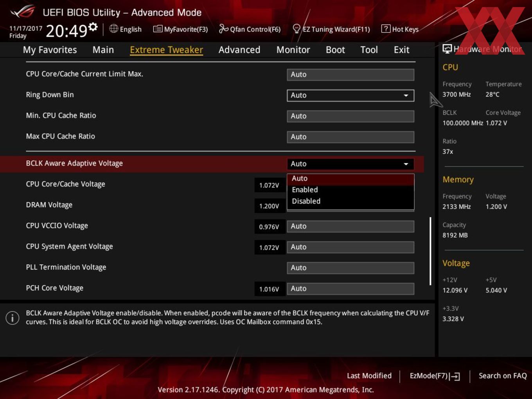Click the 12.096 V reading
Screen dimensions: 532x399
click(x=455, y=290)
